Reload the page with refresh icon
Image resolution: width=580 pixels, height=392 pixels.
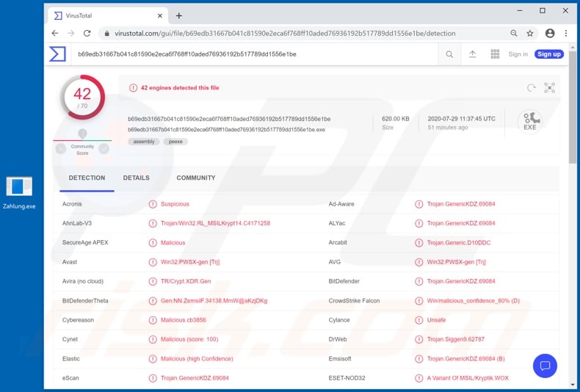pyautogui.click(x=87, y=33)
